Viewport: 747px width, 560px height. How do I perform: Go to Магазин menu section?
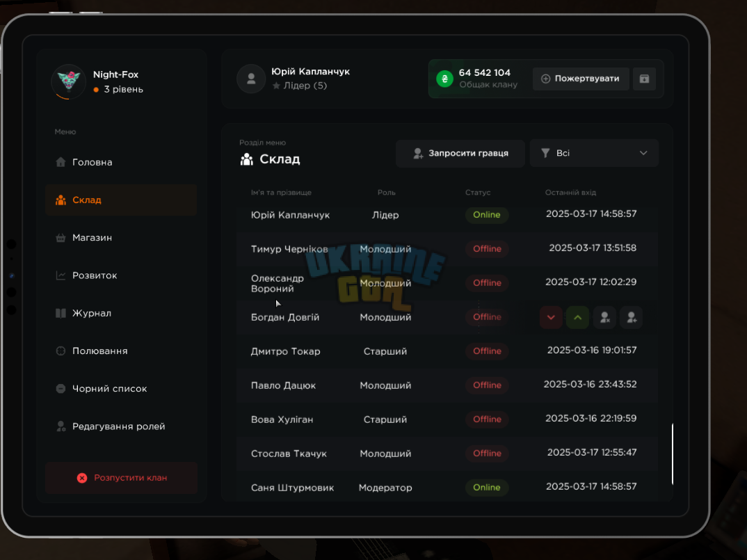[121, 237]
